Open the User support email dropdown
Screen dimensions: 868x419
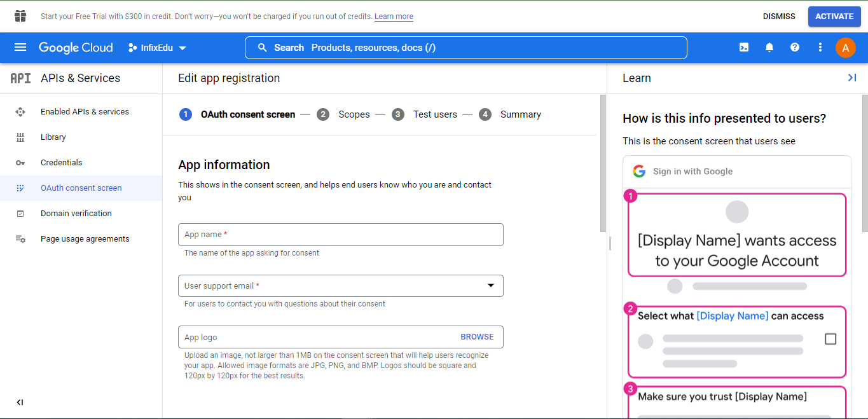point(341,285)
